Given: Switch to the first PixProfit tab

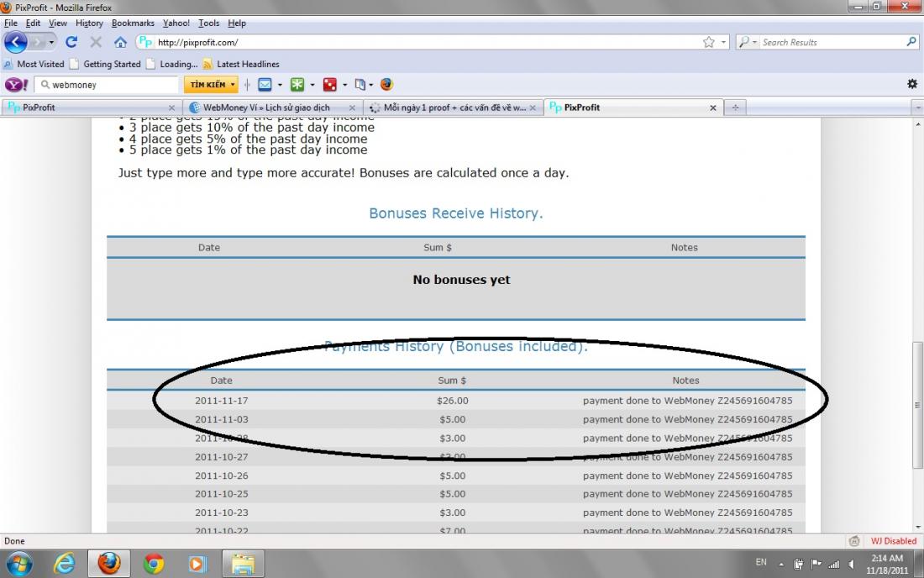Looking at the screenshot, I should point(92,108).
